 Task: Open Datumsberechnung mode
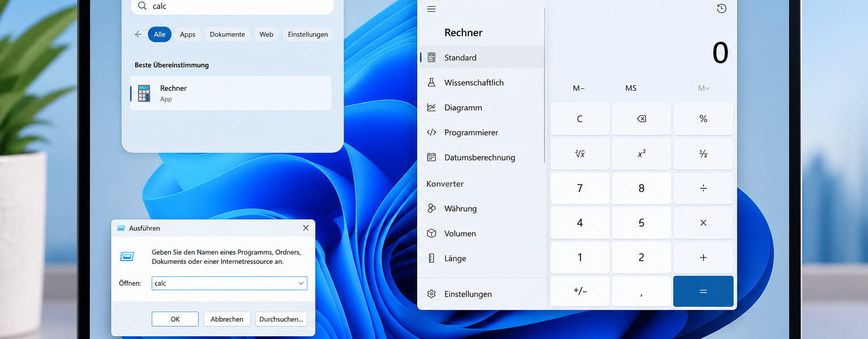tap(481, 157)
